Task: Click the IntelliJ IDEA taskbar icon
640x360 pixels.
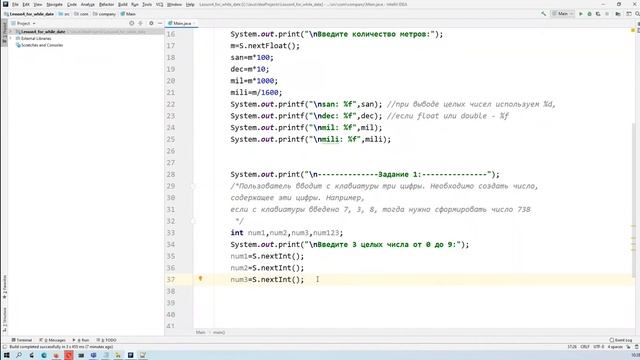Action: pos(131,356)
